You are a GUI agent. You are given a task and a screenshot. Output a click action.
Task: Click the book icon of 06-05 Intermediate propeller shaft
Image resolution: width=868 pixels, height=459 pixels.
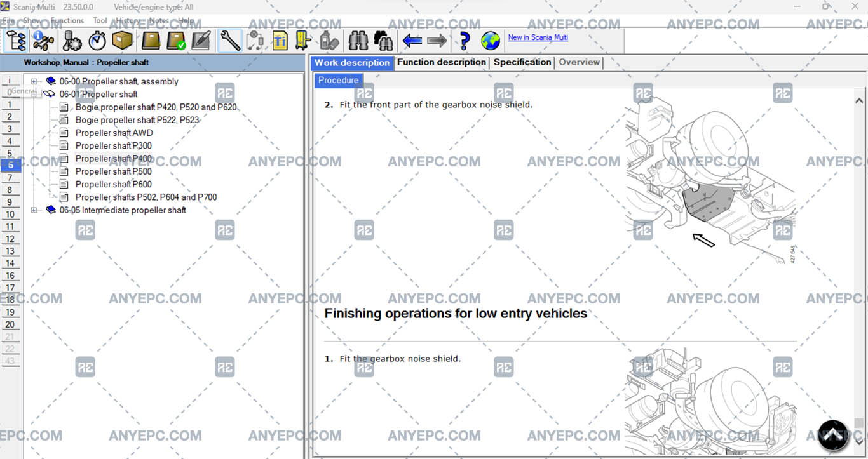51,210
